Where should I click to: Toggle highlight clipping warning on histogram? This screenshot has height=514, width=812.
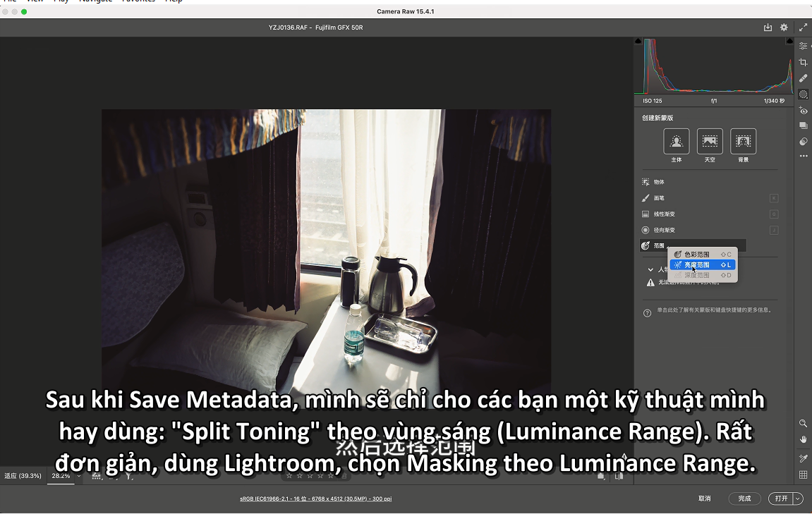(x=789, y=42)
